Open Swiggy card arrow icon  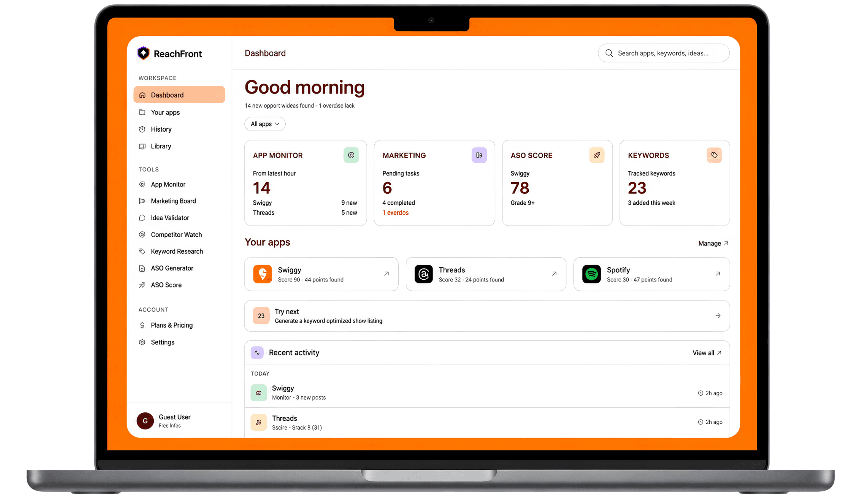click(x=386, y=274)
